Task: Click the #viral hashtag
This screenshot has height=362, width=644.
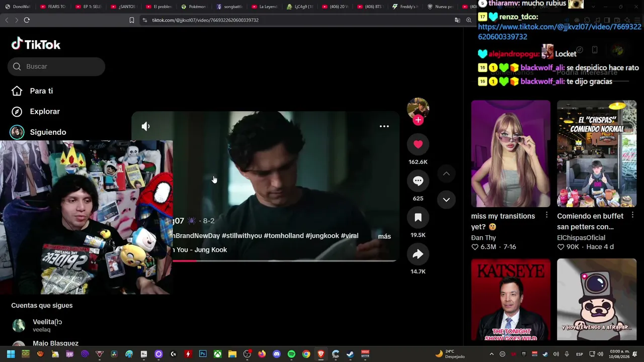Action: pos(350,236)
